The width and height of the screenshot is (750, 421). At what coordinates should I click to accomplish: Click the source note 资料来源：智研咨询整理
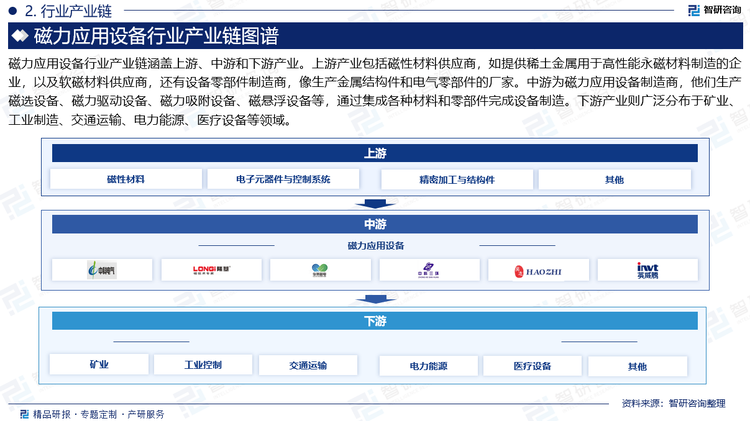(x=673, y=403)
